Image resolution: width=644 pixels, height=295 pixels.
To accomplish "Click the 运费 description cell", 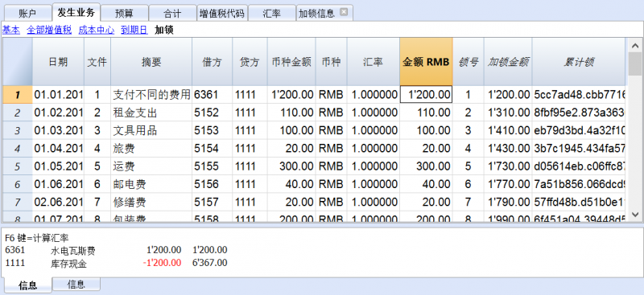I will coord(151,166).
